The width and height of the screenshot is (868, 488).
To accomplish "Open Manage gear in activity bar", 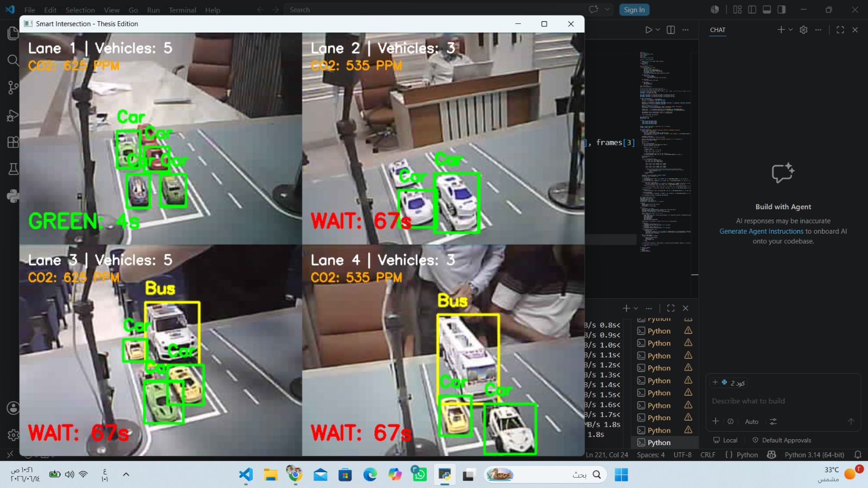I will (x=13, y=435).
